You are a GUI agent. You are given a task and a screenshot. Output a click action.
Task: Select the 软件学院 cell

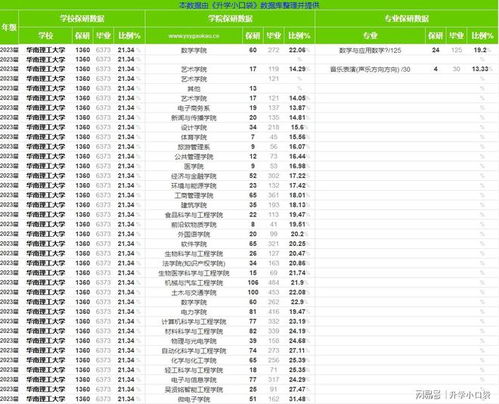pyautogui.click(x=194, y=244)
